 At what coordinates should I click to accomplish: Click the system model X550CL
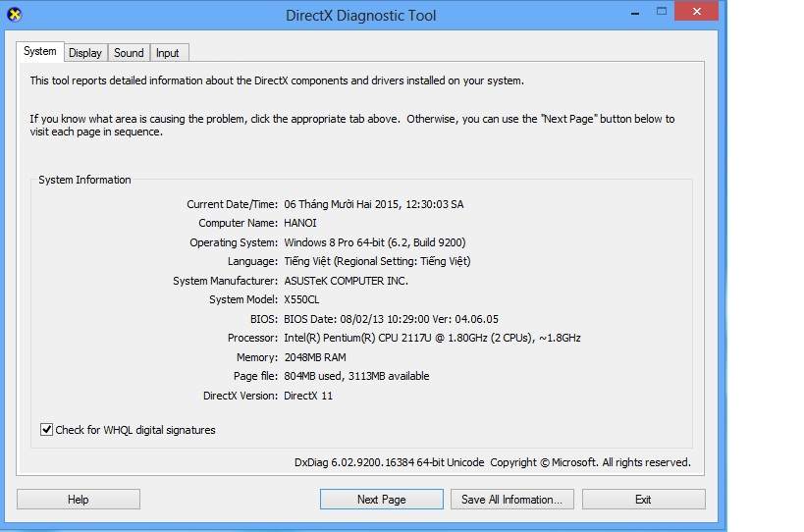coord(301,299)
